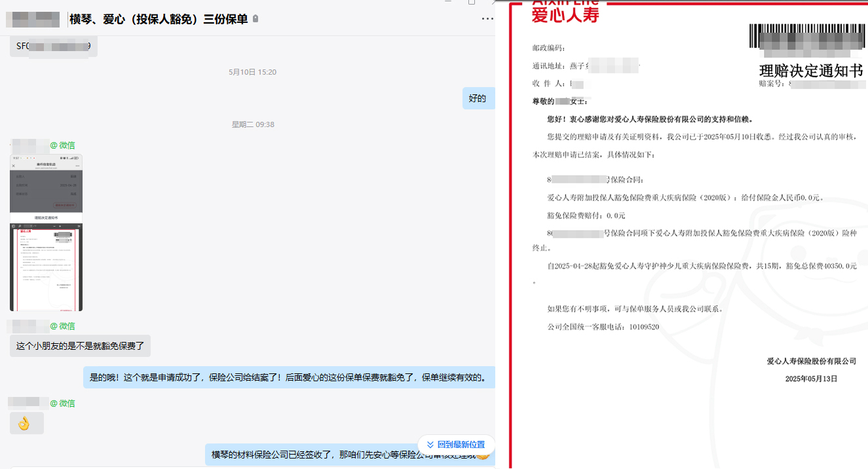Open the phone screenshot image in chat
The image size is (868, 469).
[x=46, y=233]
